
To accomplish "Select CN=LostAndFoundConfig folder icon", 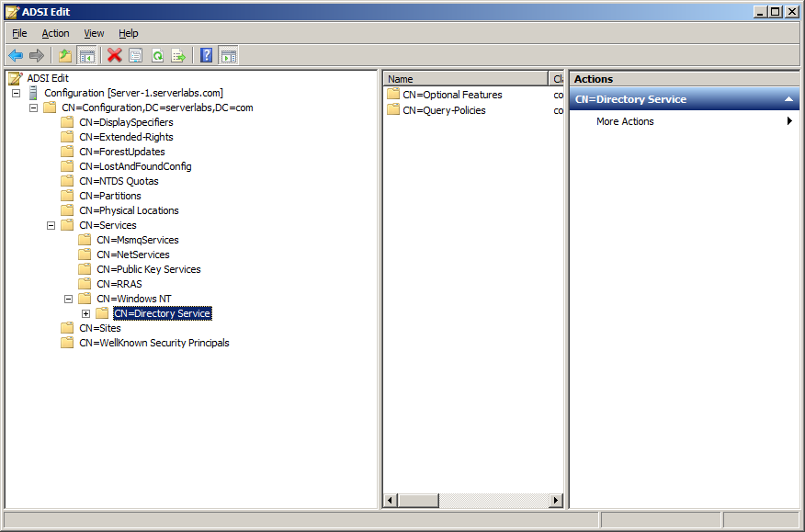I will click(x=67, y=166).
